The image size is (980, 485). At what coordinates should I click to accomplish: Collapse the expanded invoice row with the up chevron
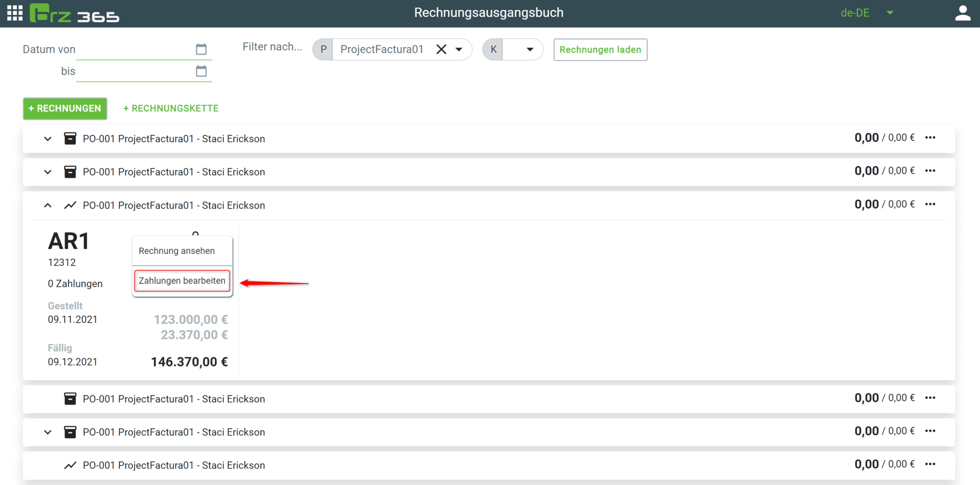(48, 205)
